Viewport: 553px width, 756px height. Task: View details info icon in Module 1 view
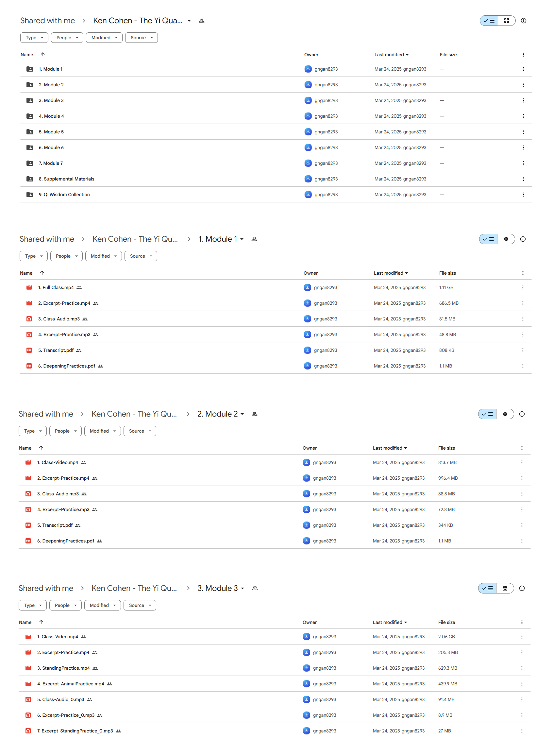point(523,239)
